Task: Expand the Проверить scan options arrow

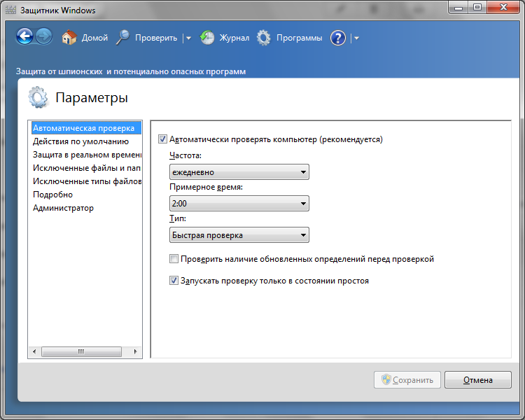Action: click(x=188, y=38)
